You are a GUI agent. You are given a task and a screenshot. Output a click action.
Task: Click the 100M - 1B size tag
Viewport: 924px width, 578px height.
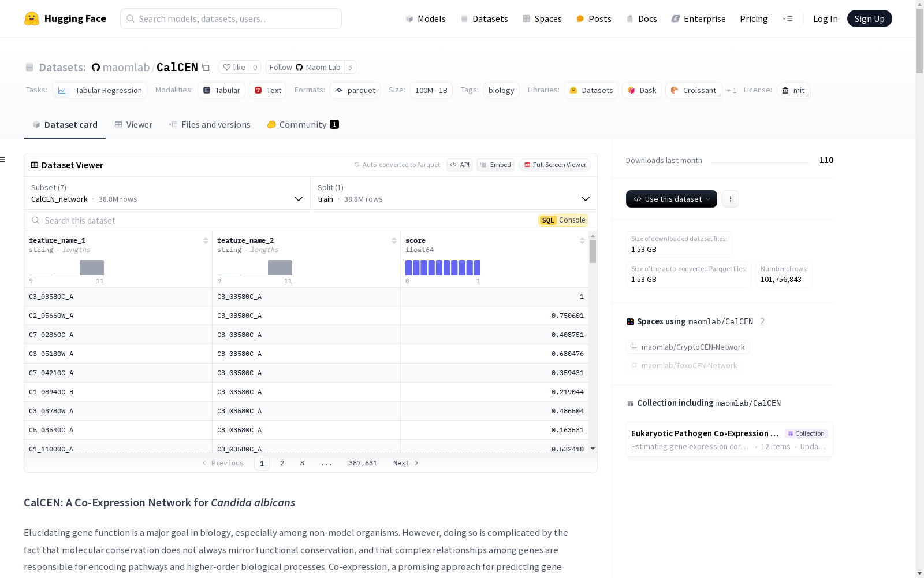point(431,90)
